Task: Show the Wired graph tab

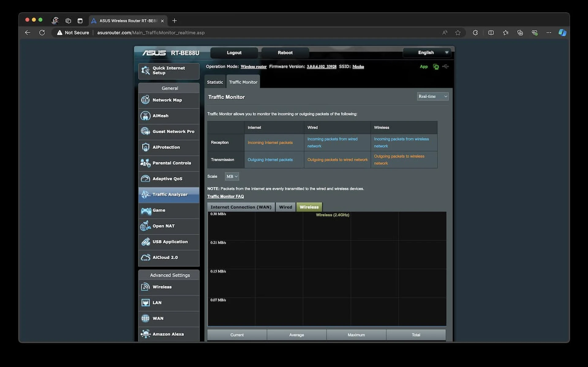Action: click(x=285, y=207)
